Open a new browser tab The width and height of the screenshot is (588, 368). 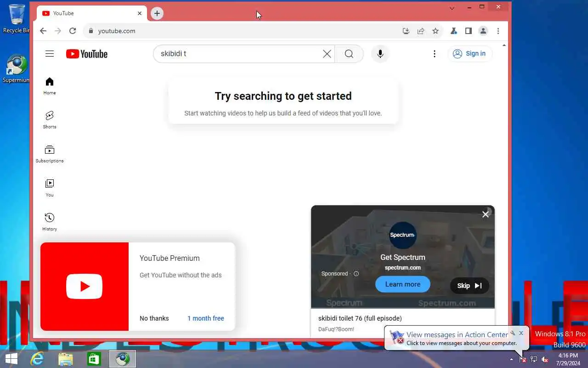(x=157, y=13)
